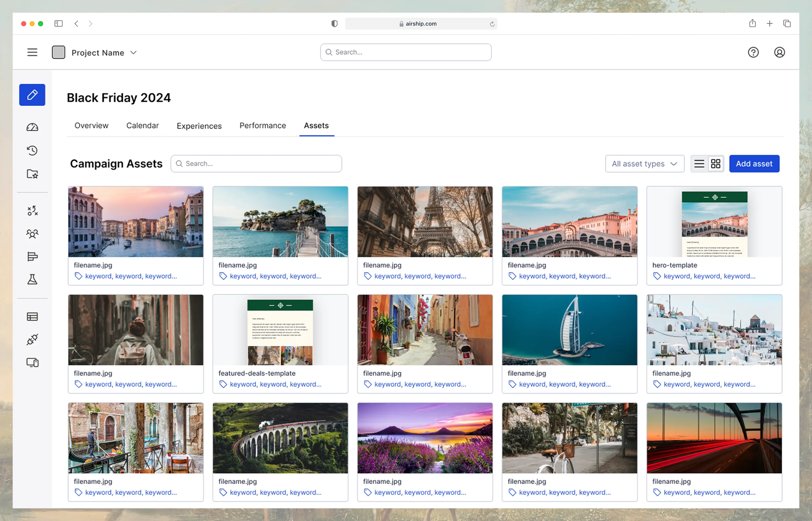Open the integrations plug sidebar icon
The width and height of the screenshot is (812, 521).
[x=32, y=339]
